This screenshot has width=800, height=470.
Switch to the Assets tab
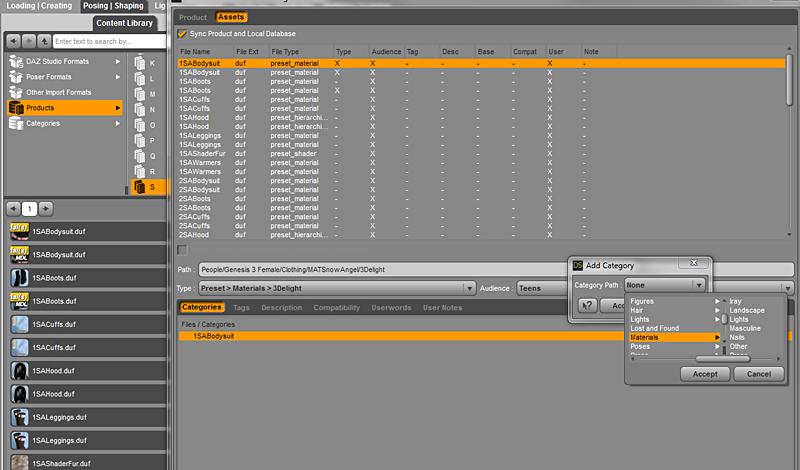click(x=231, y=17)
